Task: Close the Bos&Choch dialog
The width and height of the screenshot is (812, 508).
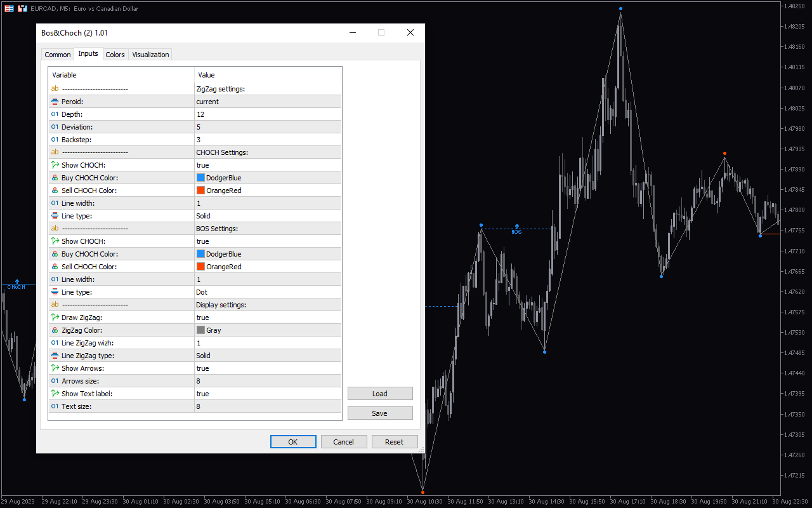Action: click(410, 32)
